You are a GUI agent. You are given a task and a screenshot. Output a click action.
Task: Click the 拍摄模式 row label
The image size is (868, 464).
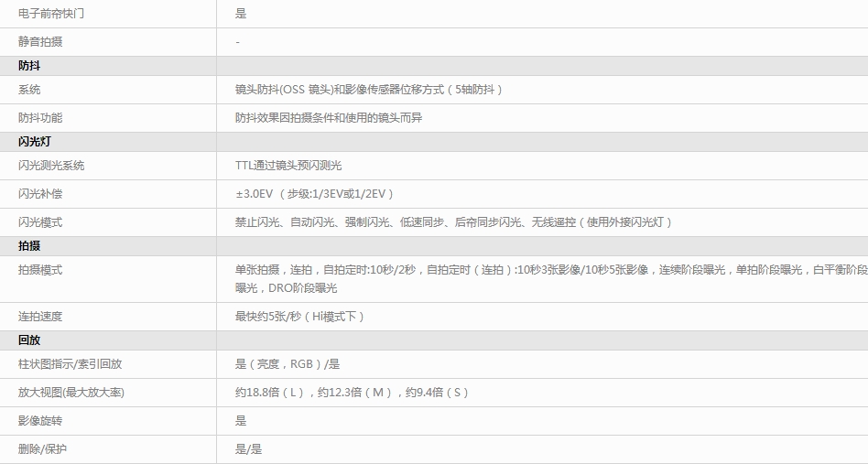[x=40, y=270]
